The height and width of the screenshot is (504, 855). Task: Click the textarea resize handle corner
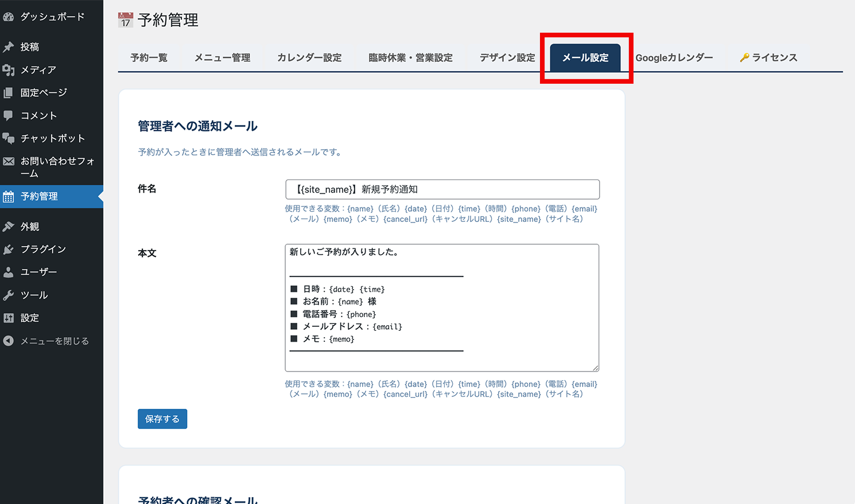[596, 368]
